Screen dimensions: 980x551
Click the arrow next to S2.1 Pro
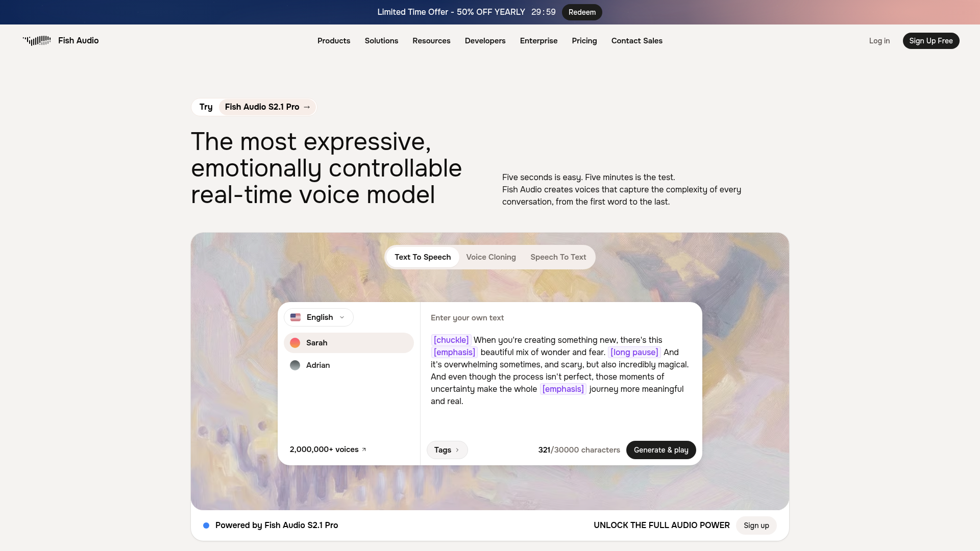coord(307,107)
